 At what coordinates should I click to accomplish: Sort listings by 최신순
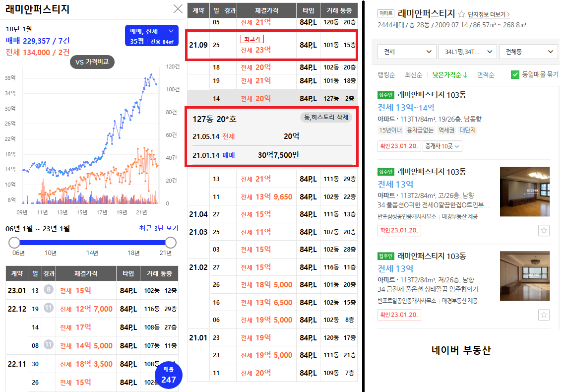413,75
